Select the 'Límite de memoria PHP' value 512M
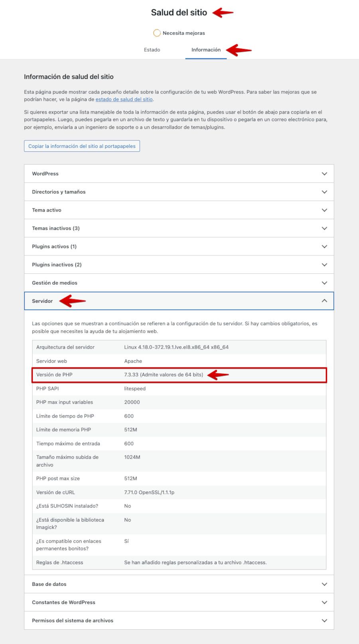Viewport: 359px width, 644px height. 130,430
